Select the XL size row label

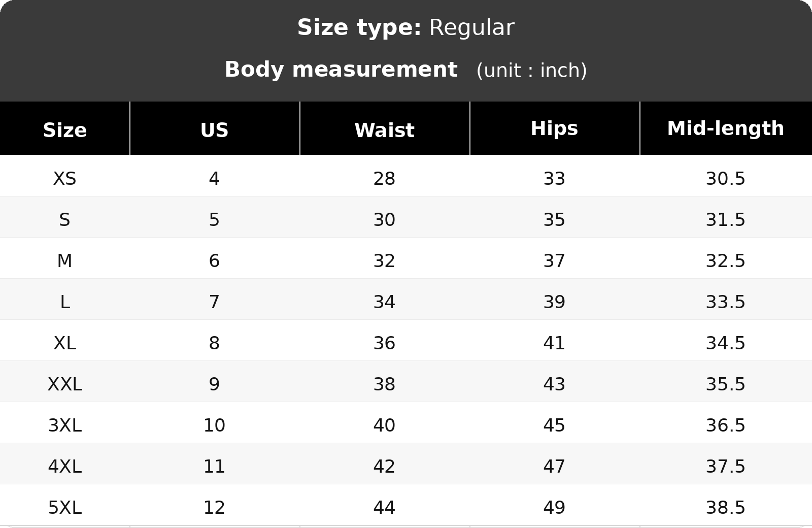pyautogui.click(x=64, y=343)
